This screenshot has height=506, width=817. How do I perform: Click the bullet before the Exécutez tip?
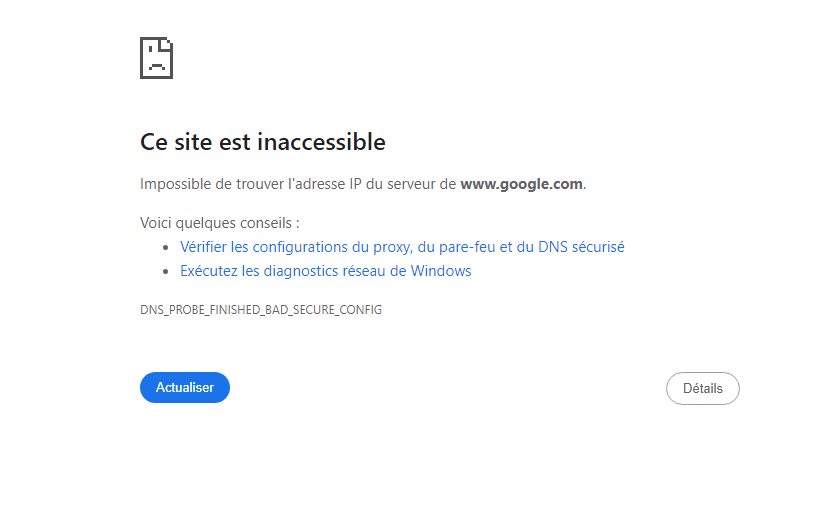coord(166,271)
